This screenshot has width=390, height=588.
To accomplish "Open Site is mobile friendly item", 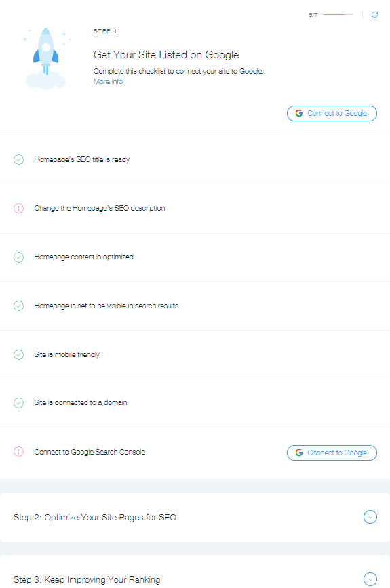I will 195,354.
